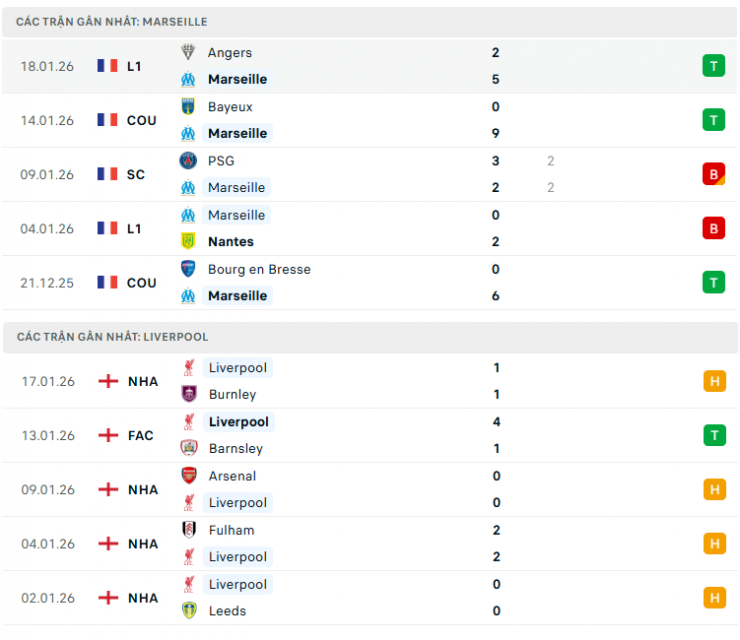The image size is (740, 640).
Task: Click the green T badge for Barnsley match
Action: coord(714,435)
